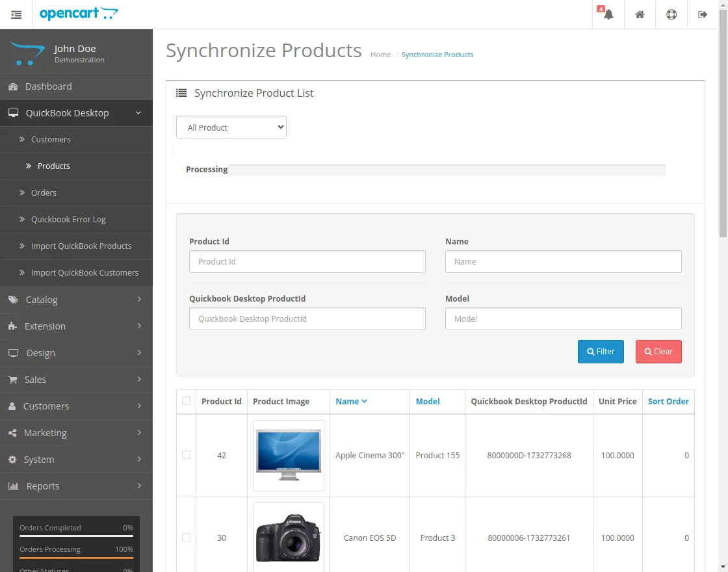Select Orders under QuickBook Desktop
Viewport: 728px width, 572px height.
click(x=44, y=192)
